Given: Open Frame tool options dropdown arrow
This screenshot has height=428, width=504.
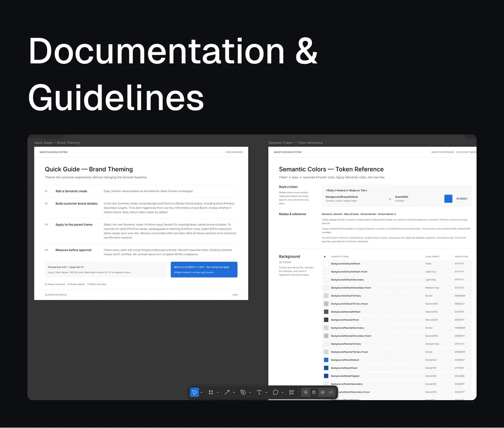Looking at the screenshot, I should tap(218, 392).
